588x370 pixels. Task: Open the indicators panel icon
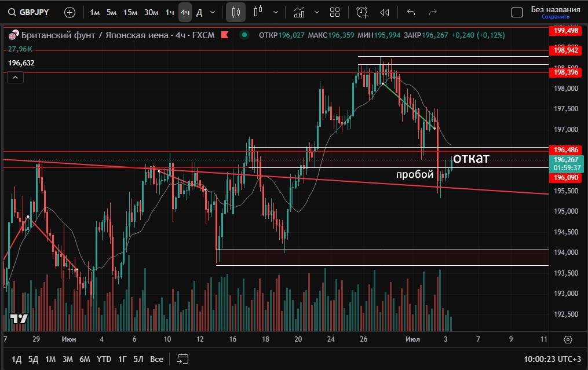[x=300, y=12]
